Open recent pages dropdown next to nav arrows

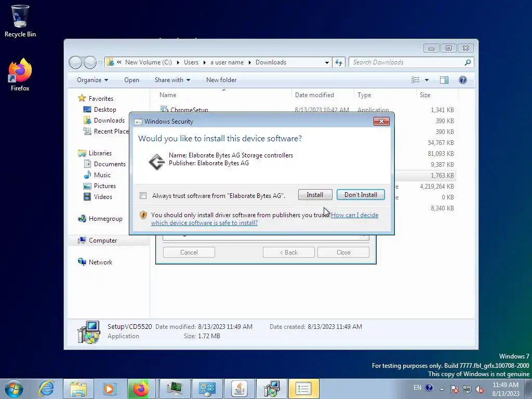[x=100, y=63]
